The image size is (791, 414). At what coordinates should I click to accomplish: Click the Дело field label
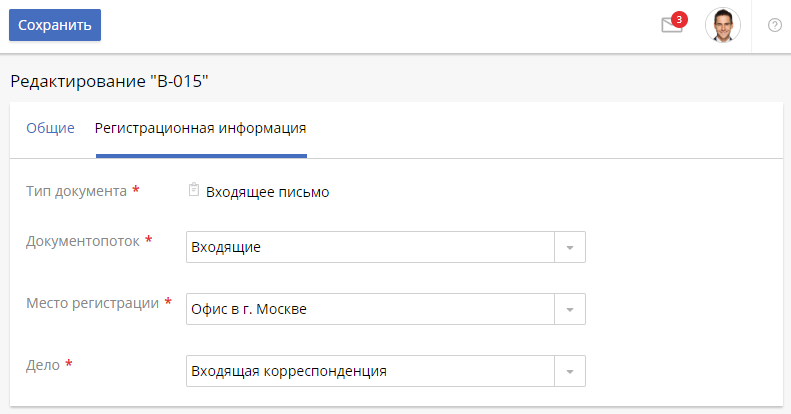coord(41,364)
